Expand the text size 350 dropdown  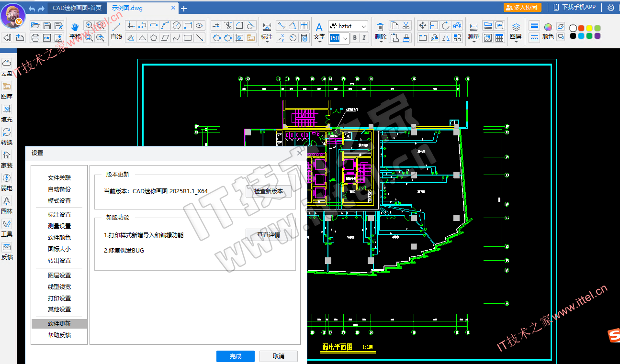346,38
